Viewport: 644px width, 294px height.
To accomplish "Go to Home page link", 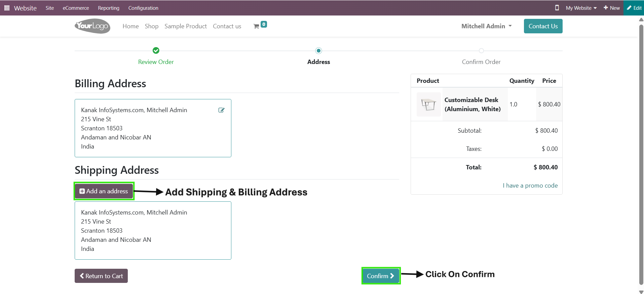I will (130, 26).
